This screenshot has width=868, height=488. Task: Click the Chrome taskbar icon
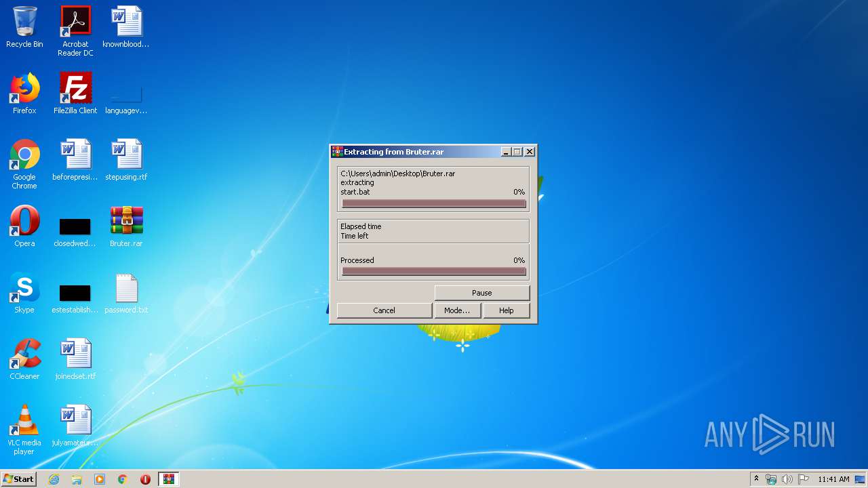pos(123,479)
